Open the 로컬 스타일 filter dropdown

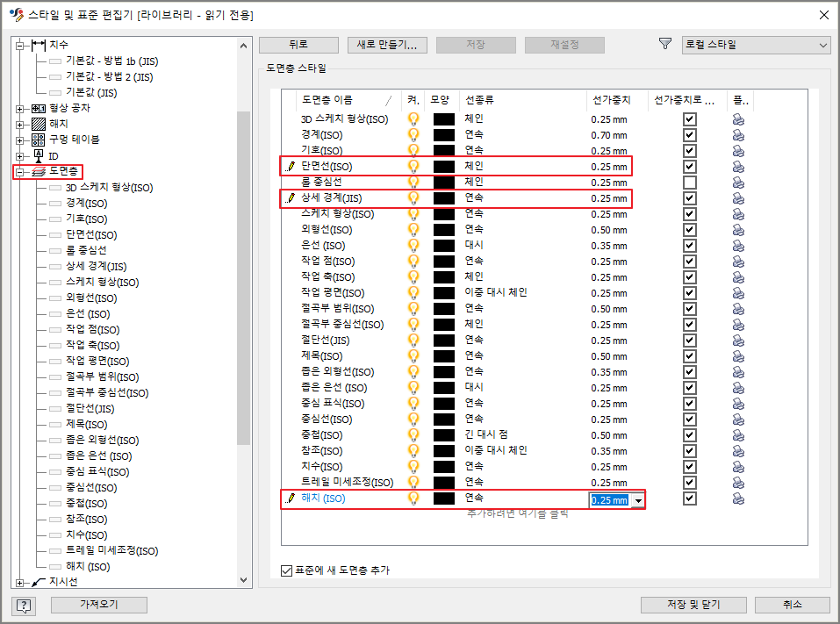[x=756, y=45]
